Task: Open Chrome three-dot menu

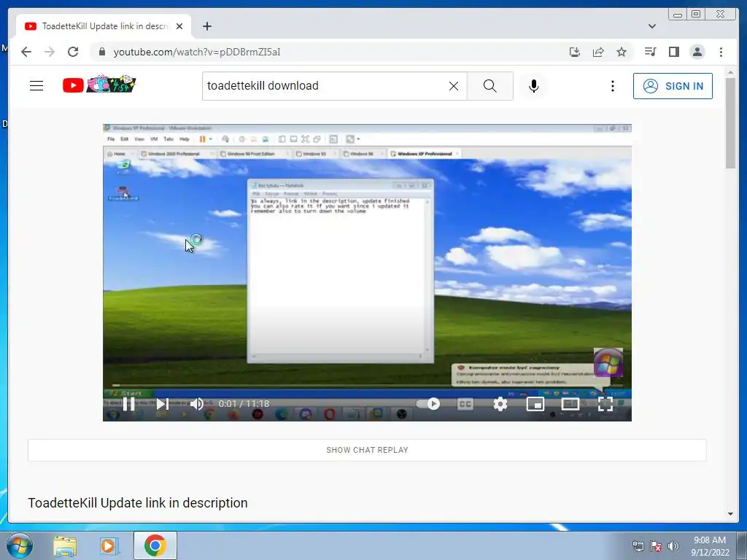Action: [721, 52]
